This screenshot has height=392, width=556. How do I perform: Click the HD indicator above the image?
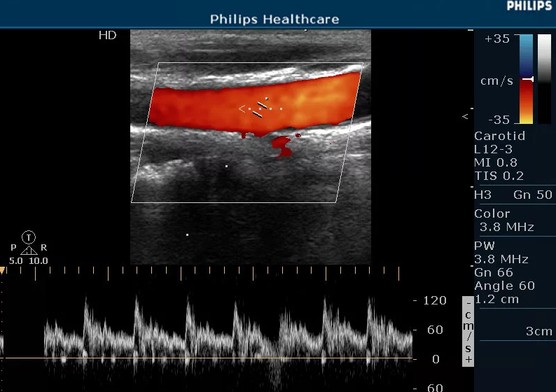(x=107, y=35)
